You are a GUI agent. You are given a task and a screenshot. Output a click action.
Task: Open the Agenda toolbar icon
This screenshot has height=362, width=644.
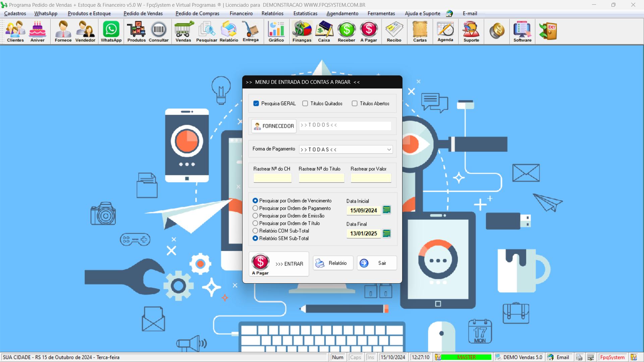coord(445,32)
